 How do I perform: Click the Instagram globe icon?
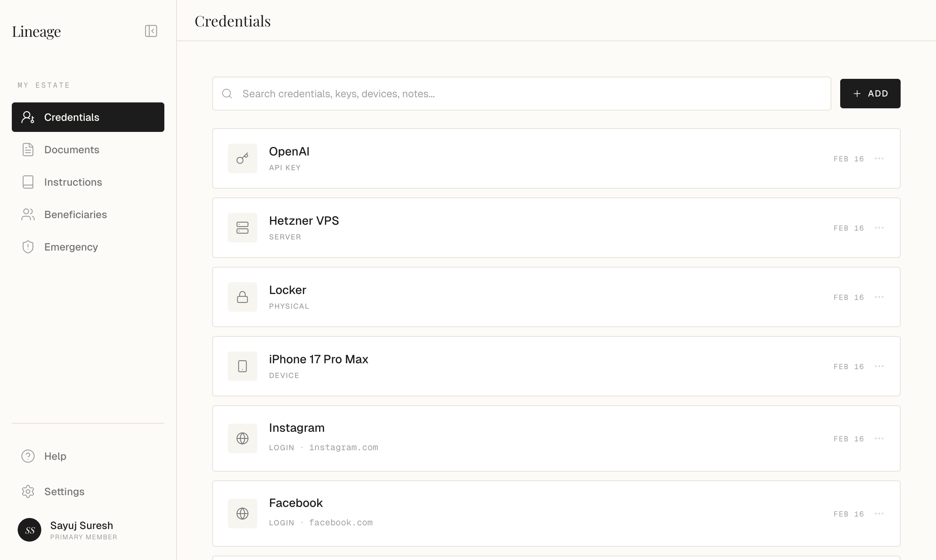coord(242,438)
